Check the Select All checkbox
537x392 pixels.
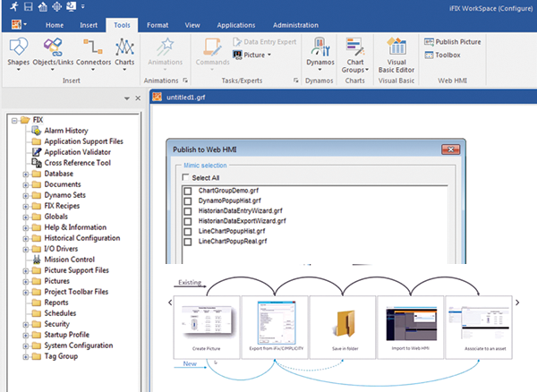tap(186, 177)
